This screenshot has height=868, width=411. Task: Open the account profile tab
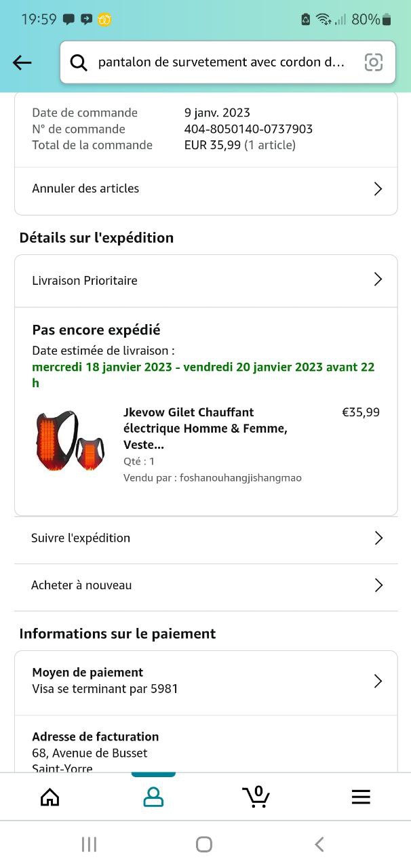point(153,797)
